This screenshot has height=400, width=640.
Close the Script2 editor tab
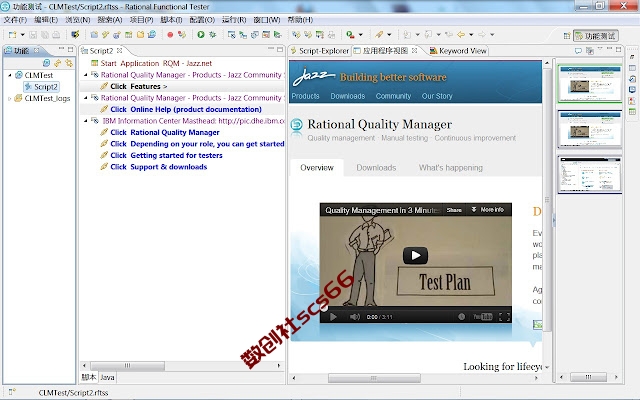click(x=119, y=51)
